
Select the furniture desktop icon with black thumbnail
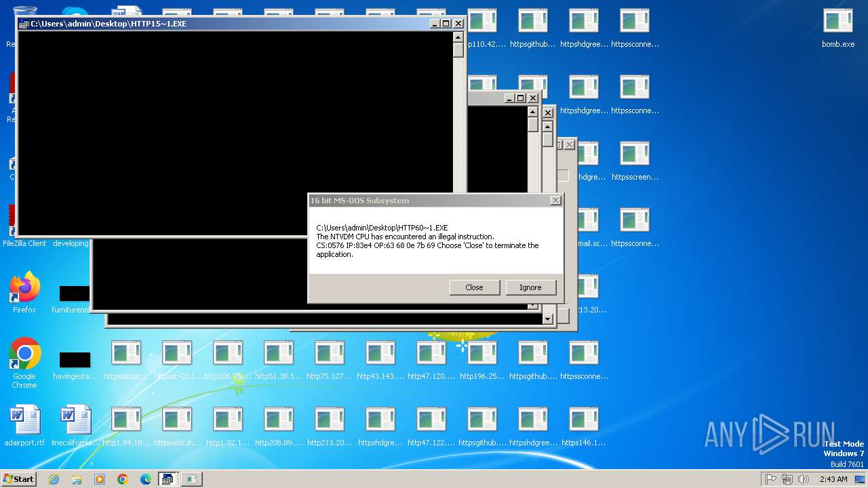coord(75,300)
